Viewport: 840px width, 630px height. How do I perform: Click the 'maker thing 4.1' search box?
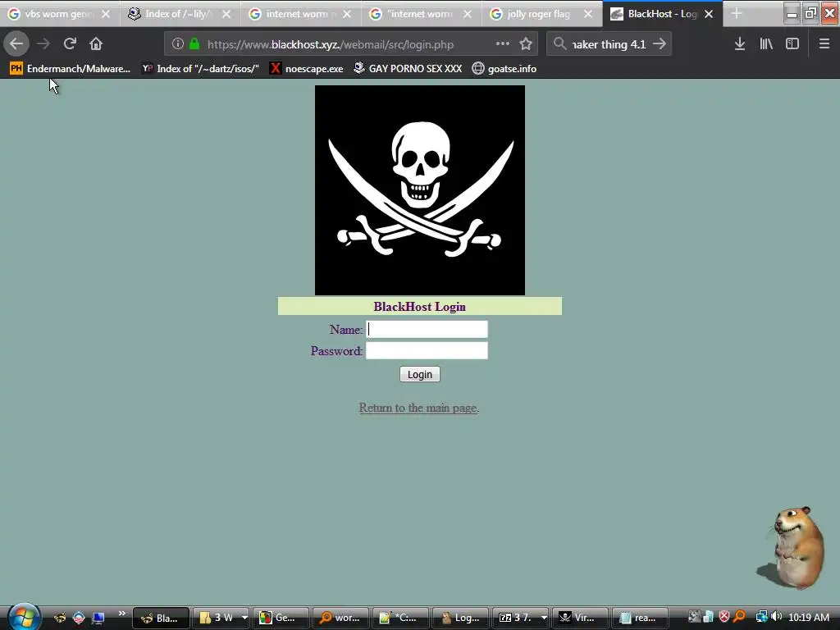click(609, 44)
